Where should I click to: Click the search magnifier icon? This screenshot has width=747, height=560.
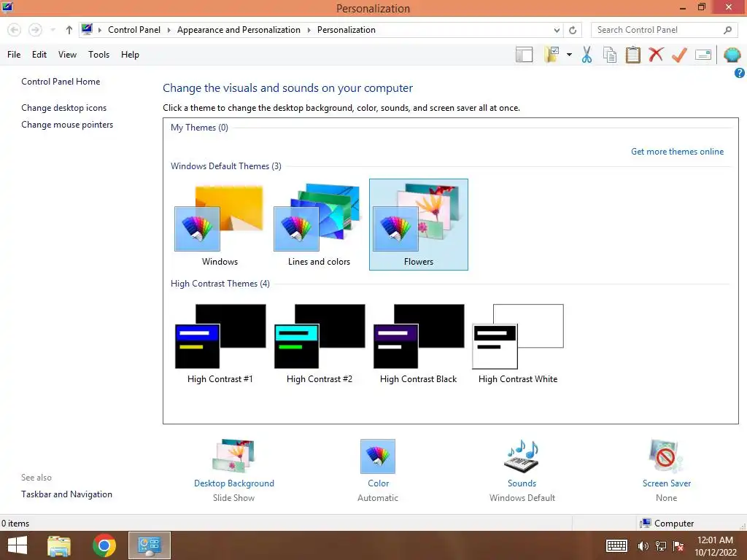[x=727, y=30]
